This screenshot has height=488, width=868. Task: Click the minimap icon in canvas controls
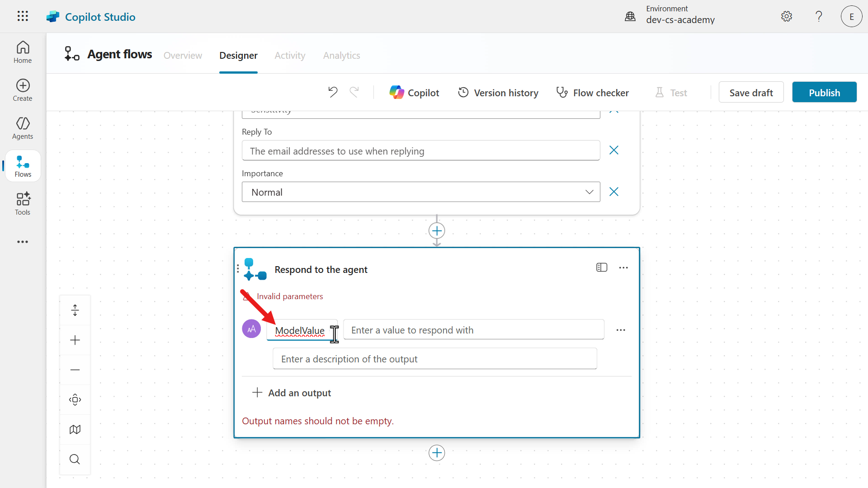point(75,429)
